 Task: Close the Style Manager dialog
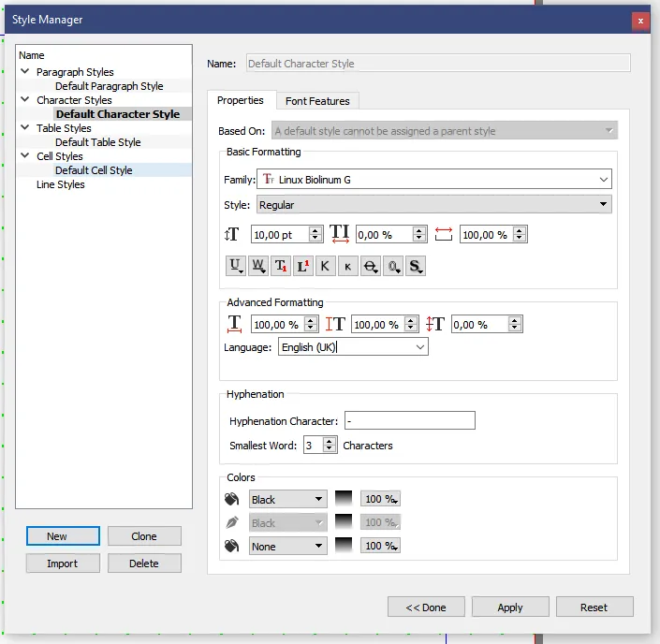[640, 21]
